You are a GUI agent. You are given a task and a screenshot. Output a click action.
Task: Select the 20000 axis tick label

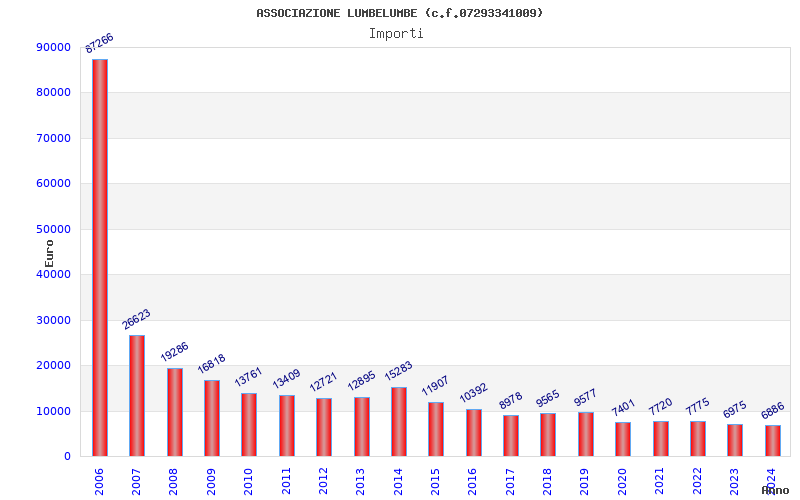pos(54,366)
